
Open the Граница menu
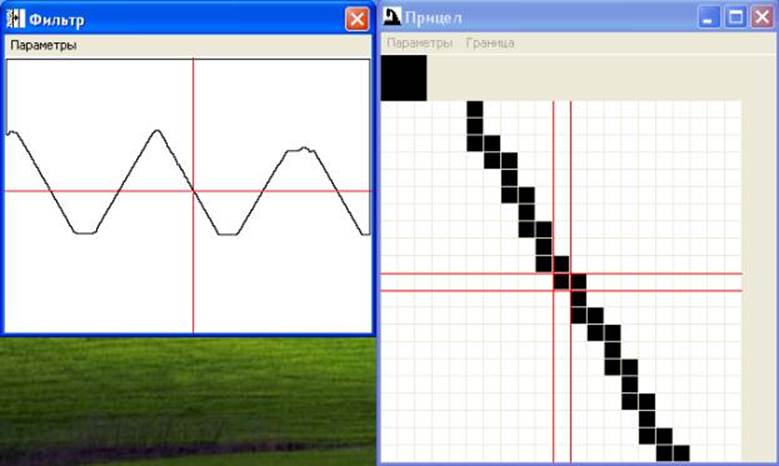click(490, 43)
